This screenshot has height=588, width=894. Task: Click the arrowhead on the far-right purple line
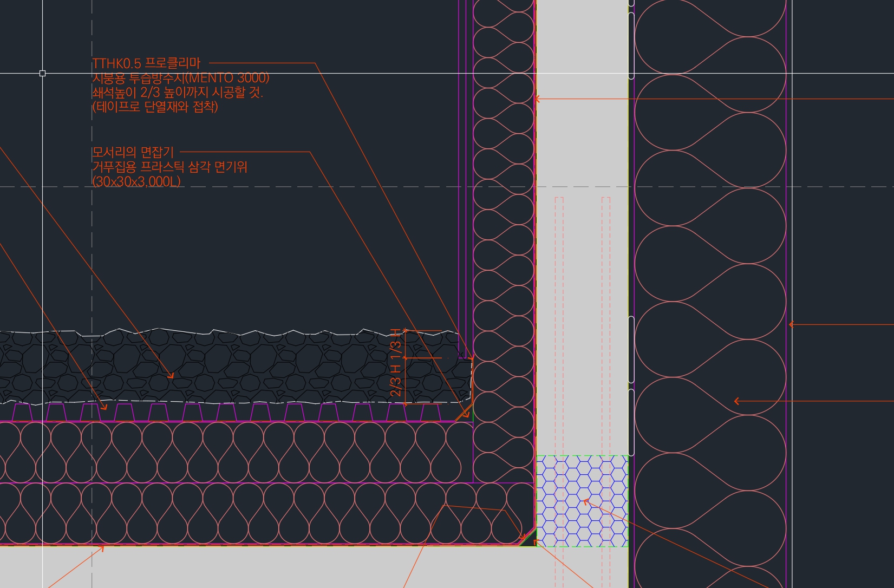[792, 325]
